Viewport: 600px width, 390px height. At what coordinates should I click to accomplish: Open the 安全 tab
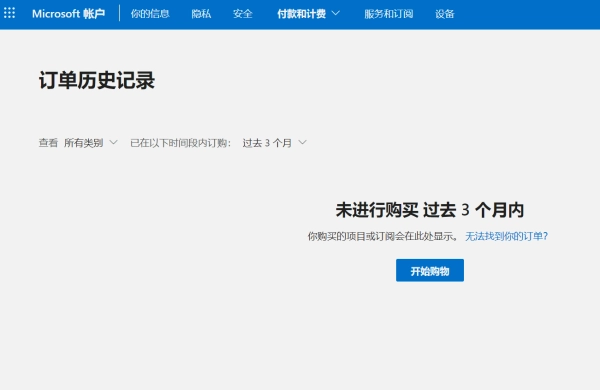(243, 14)
